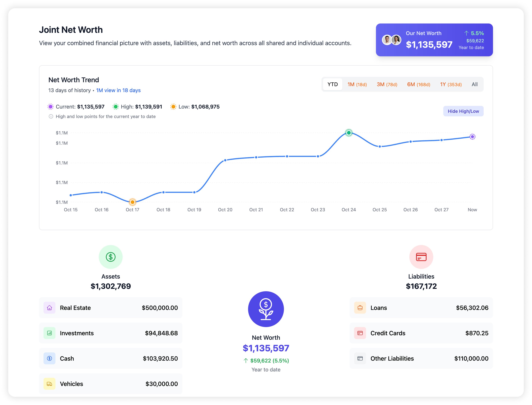This screenshot has width=532, height=405.
Task: Switch to the 1M range tab
Action: point(357,84)
